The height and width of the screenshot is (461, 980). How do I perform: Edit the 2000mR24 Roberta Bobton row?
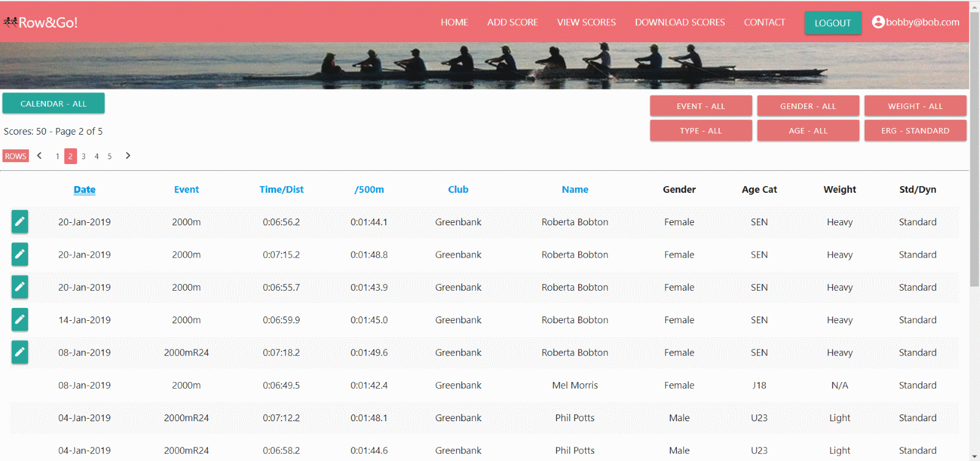[x=20, y=352]
